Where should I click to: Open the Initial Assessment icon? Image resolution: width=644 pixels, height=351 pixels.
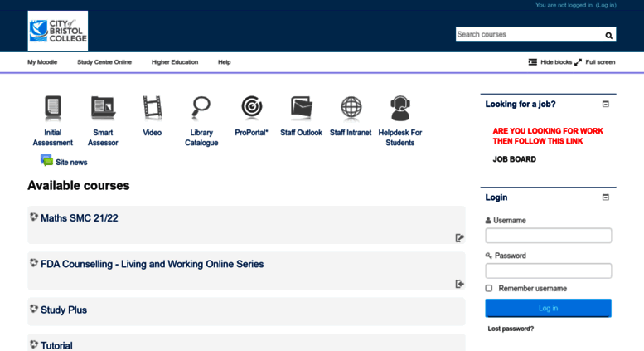pyautogui.click(x=52, y=108)
